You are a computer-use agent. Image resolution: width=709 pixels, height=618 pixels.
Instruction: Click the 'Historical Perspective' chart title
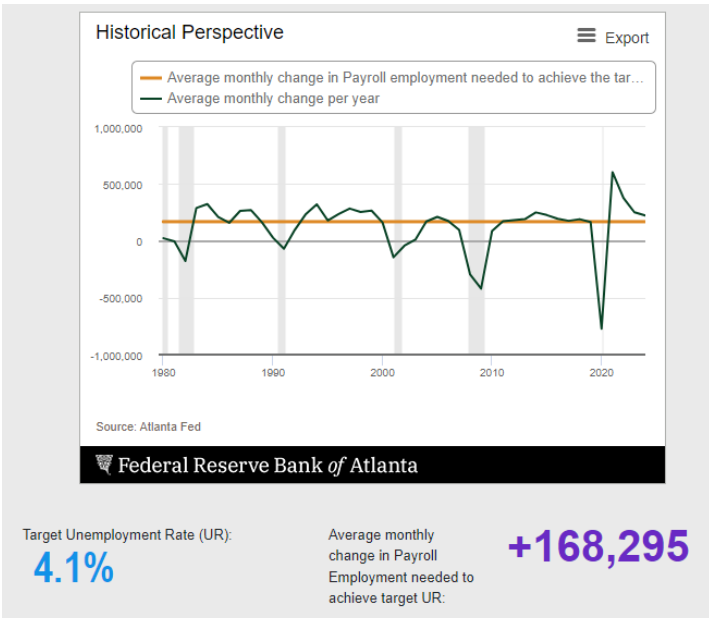tap(189, 33)
